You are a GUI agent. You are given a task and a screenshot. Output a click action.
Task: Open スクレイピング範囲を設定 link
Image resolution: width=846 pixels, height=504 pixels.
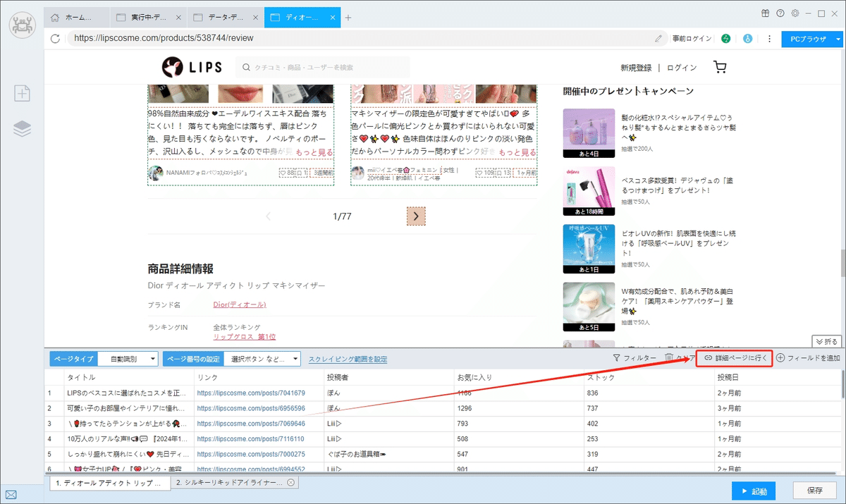click(348, 359)
